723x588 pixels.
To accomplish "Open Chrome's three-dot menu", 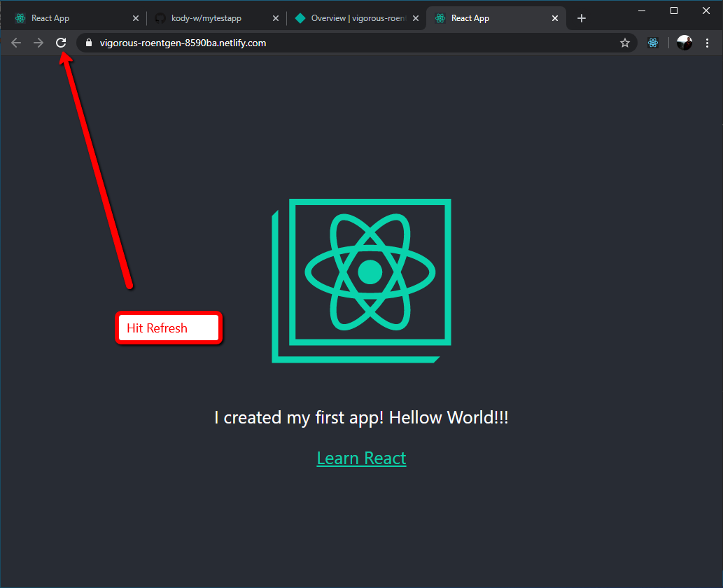I will 708,43.
